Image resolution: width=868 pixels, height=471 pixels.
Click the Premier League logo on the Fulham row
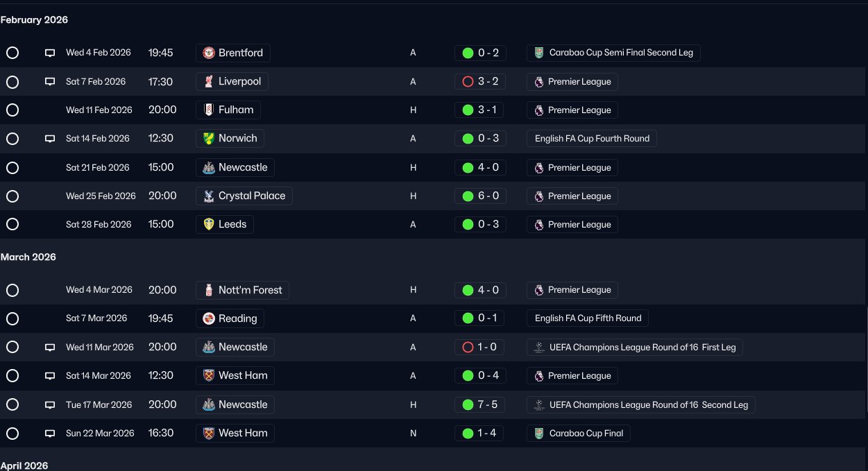click(x=539, y=110)
